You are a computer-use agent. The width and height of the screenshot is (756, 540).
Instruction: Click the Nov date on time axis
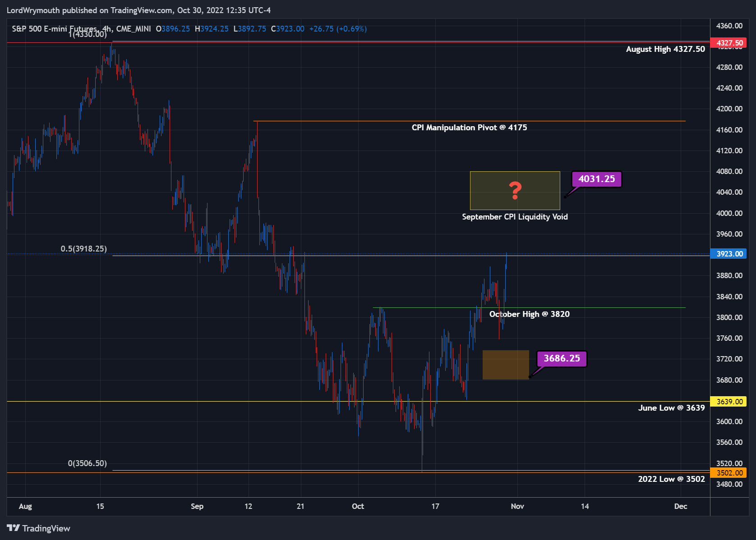(517, 506)
